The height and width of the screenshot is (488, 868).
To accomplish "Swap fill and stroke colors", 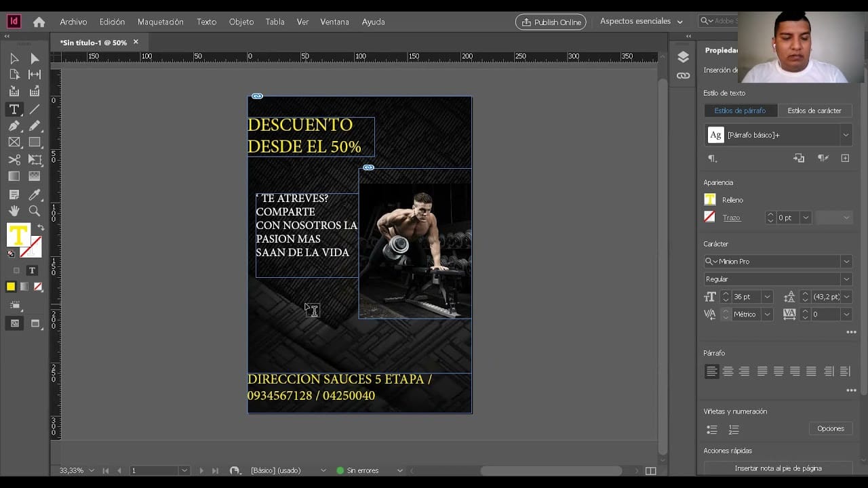I will click(41, 228).
